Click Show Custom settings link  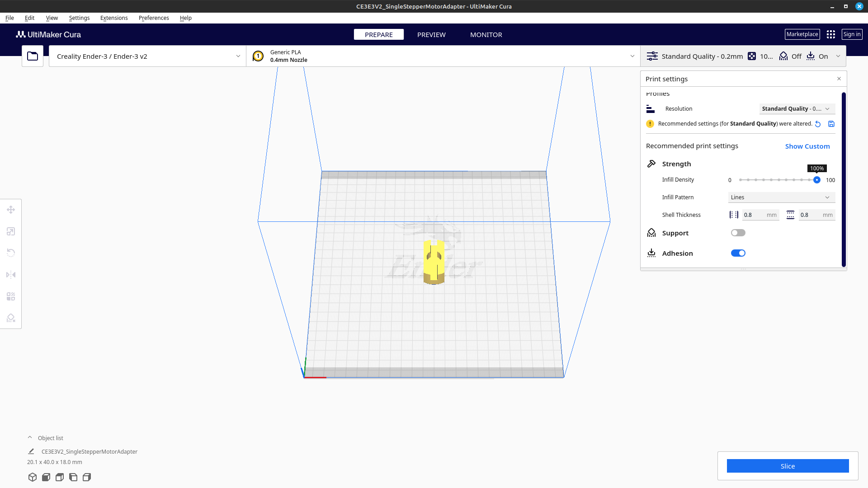pyautogui.click(x=807, y=146)
